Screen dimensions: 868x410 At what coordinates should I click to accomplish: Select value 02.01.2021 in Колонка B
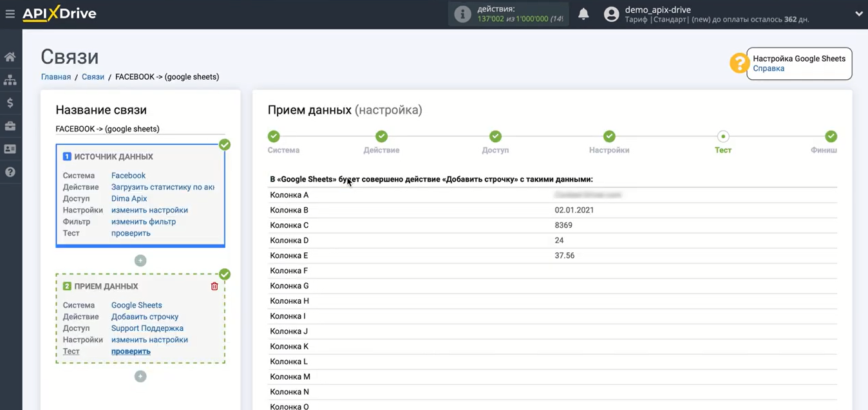point(574,210)
